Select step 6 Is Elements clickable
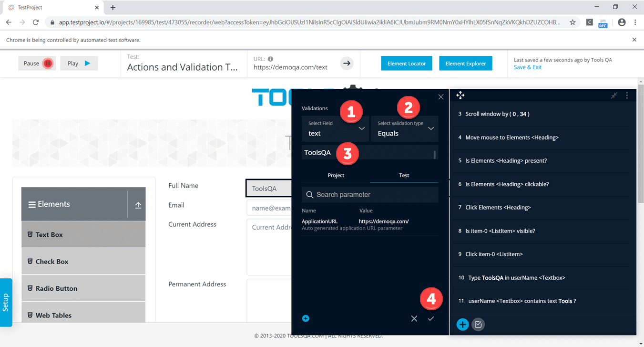 (x=543, y=184)
